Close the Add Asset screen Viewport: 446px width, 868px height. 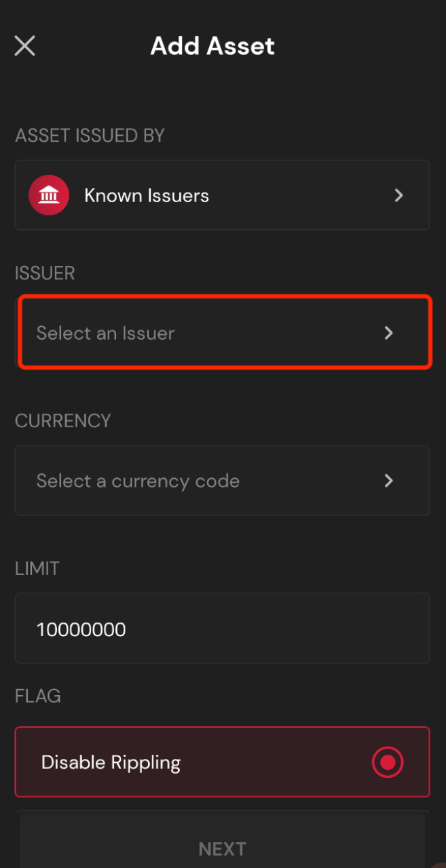(25, 46)
